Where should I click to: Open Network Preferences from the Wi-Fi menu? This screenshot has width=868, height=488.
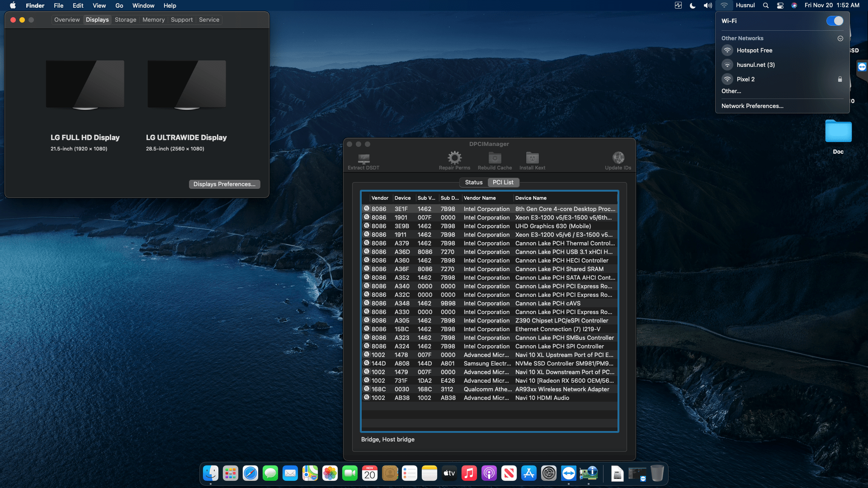pyautogui.click(x=752, y=106)
